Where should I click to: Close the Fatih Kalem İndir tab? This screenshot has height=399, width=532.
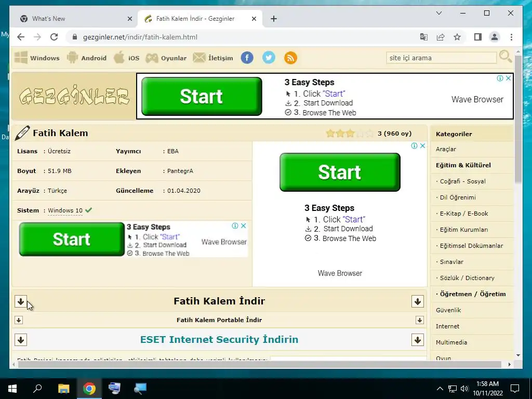(254, 19)
